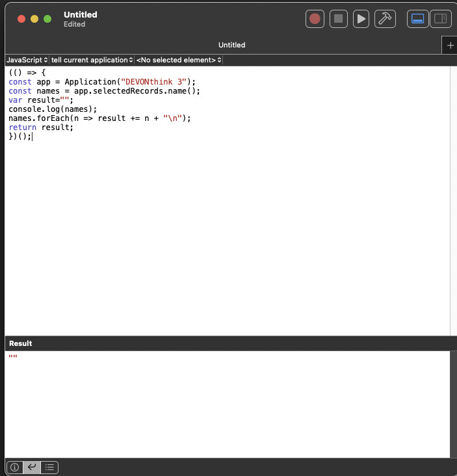Compile the script using hammer icon
This screenshot has width=457, height=476.
click(x=385, y=19)
